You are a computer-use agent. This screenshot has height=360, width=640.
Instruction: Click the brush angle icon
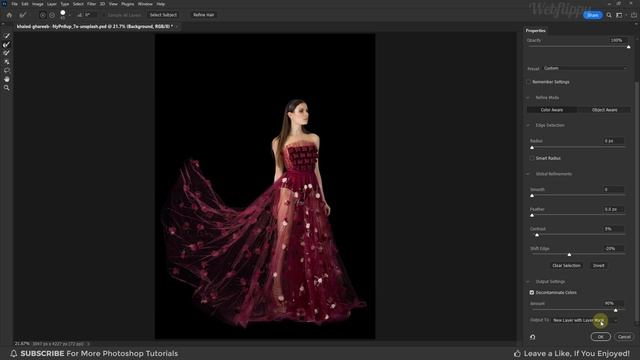coord(80,15)
